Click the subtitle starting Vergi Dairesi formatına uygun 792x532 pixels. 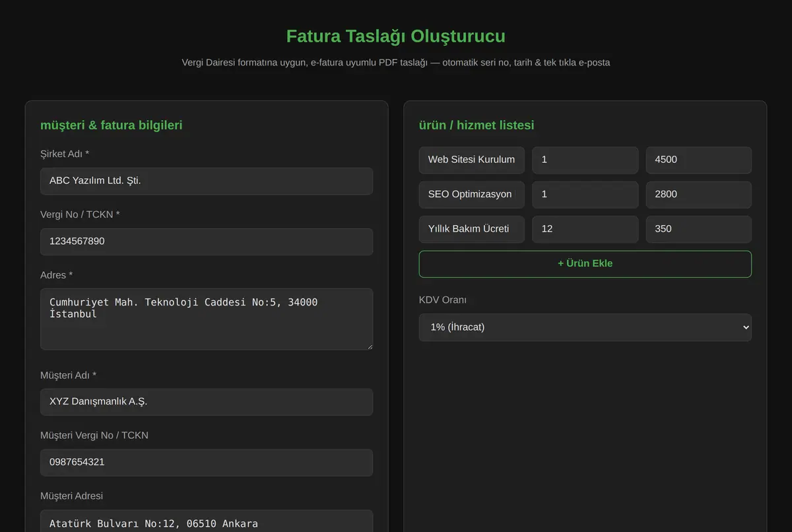tap(396, 63)
